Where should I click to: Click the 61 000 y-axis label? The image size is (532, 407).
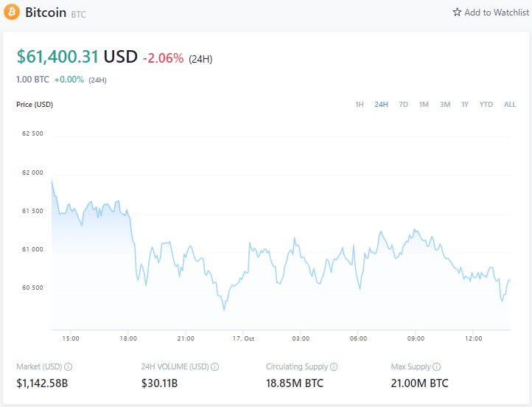32,249
